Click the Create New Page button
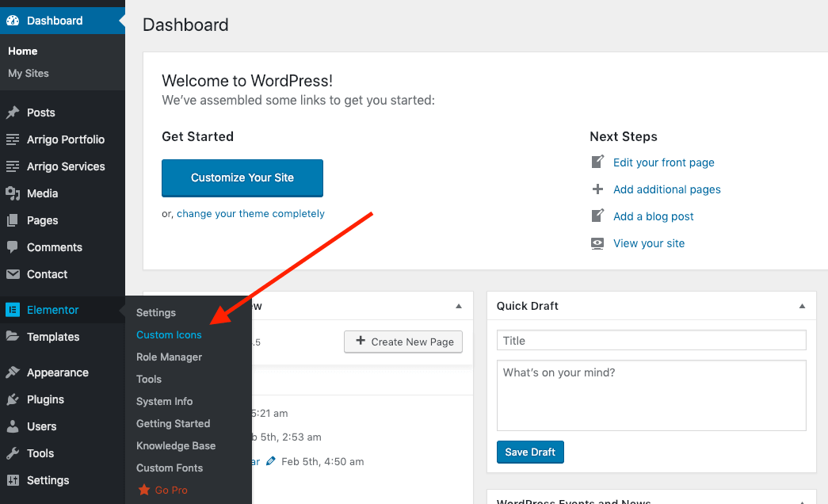828x504 pixels. [403, 342]
